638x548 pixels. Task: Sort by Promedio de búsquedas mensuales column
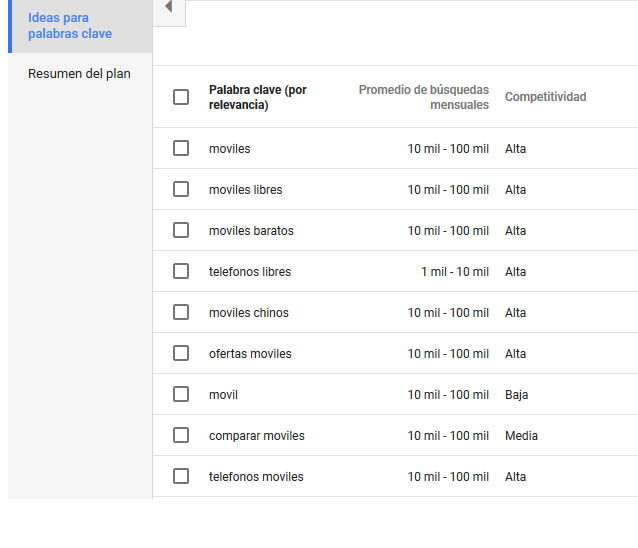point(424,97)
